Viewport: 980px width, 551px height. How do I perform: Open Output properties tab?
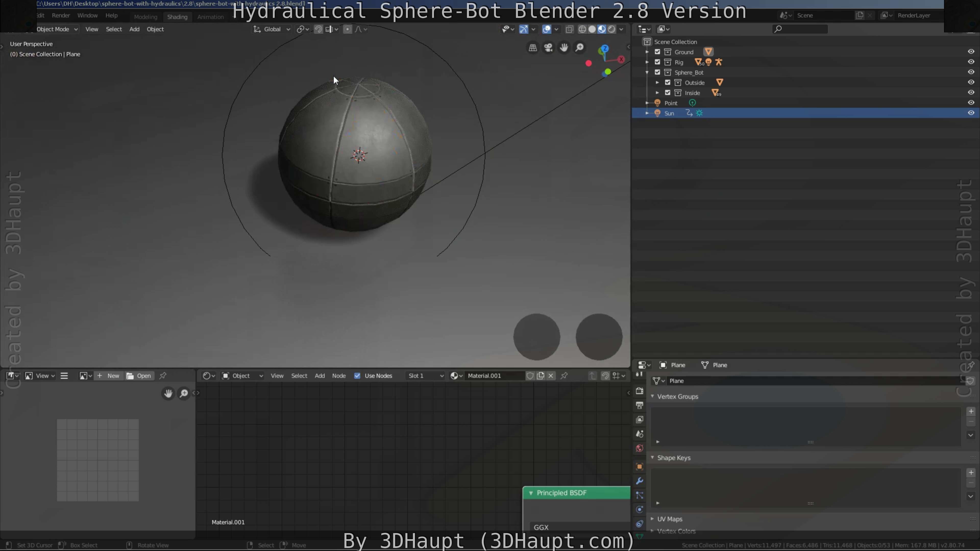(640, 405)
